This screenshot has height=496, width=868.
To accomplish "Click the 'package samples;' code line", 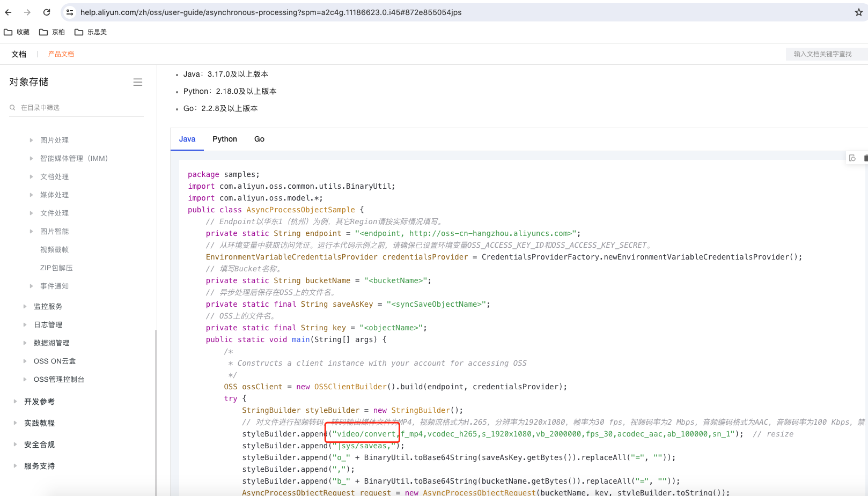I will (x=224, y=174).
